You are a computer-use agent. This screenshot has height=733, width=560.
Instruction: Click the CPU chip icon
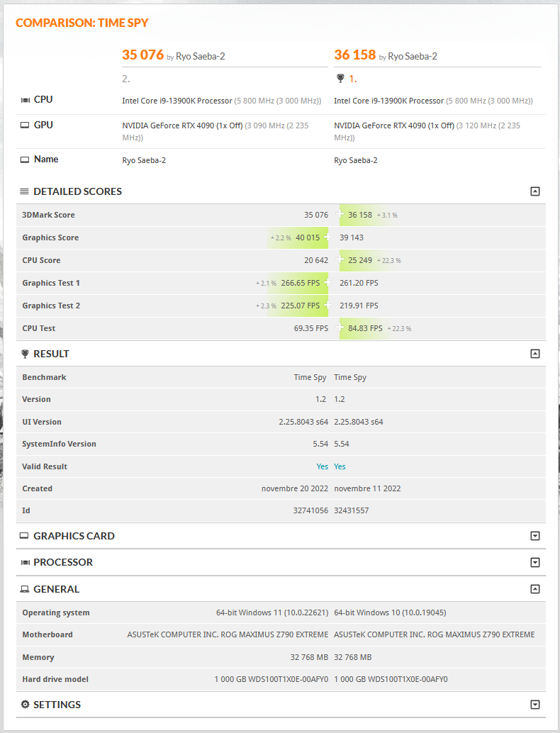25,100
